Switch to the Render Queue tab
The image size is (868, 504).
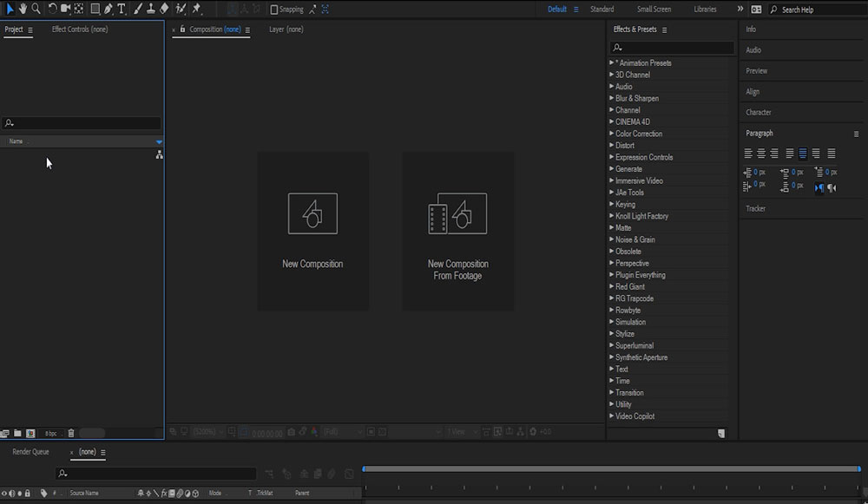click(30, 452)
